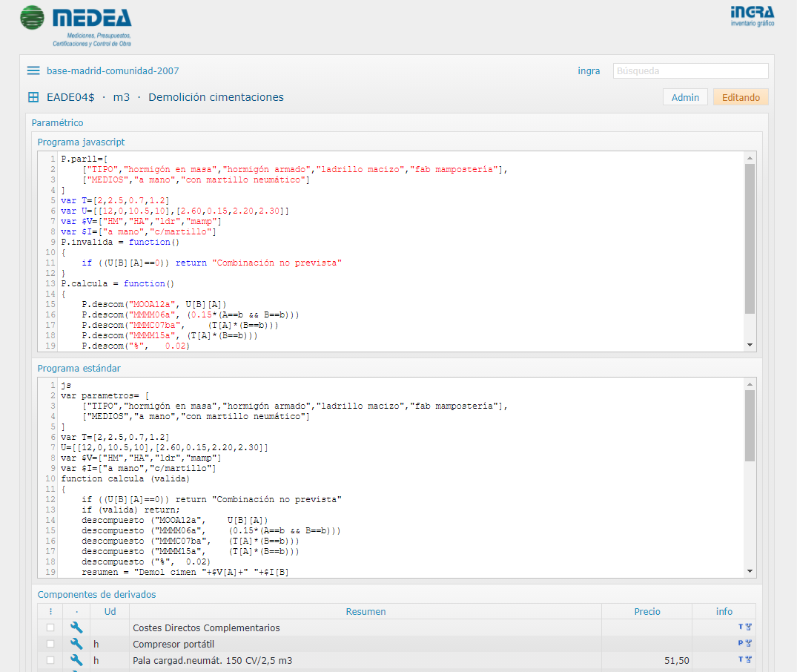Focus the Búsqueda search field
797x672 pixels.
(690, 71)
